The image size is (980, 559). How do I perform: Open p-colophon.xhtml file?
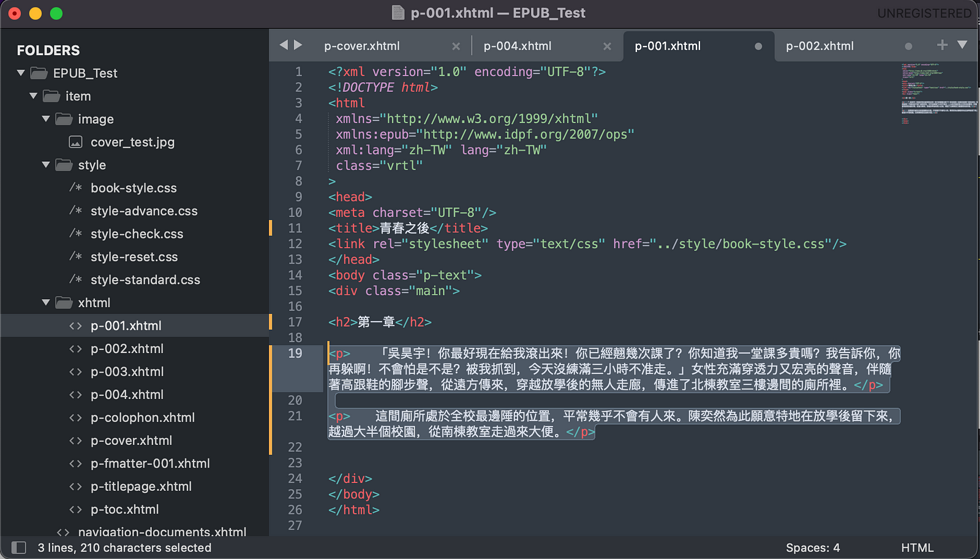point(143,417)
